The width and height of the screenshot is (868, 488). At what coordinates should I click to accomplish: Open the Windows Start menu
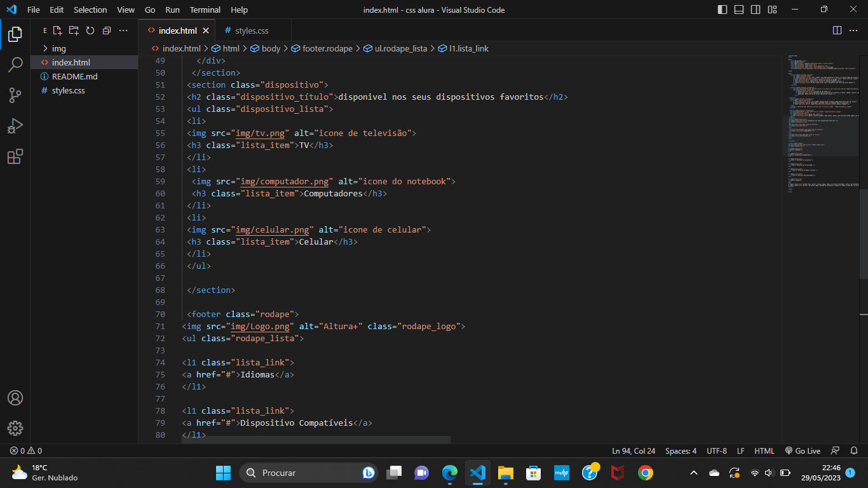224,473
